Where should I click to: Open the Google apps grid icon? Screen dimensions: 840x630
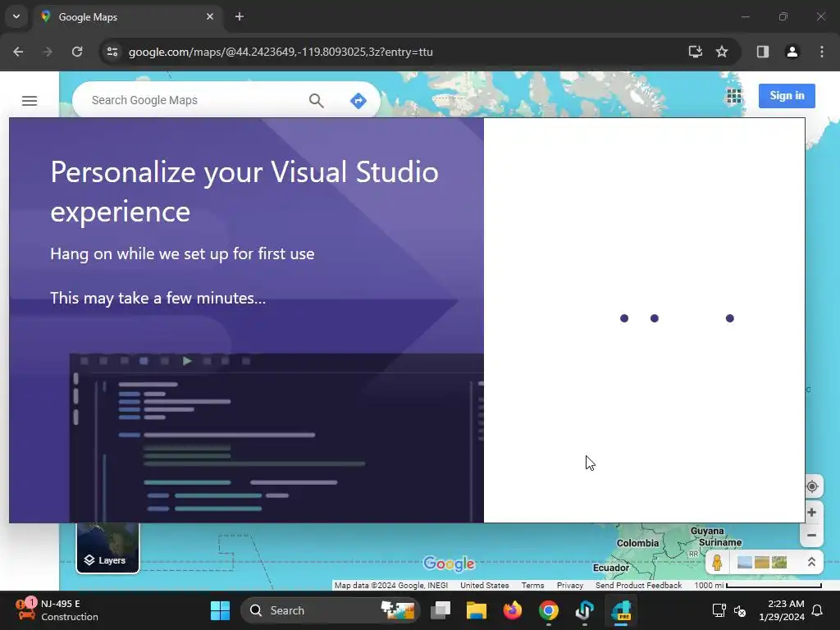pos(733,96)
